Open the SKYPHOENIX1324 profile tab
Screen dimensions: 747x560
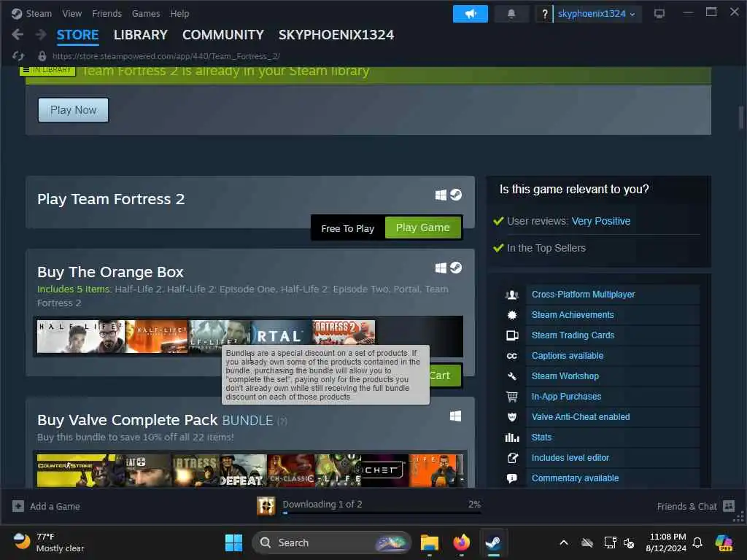pyautogui.click(x=336, y=35)
